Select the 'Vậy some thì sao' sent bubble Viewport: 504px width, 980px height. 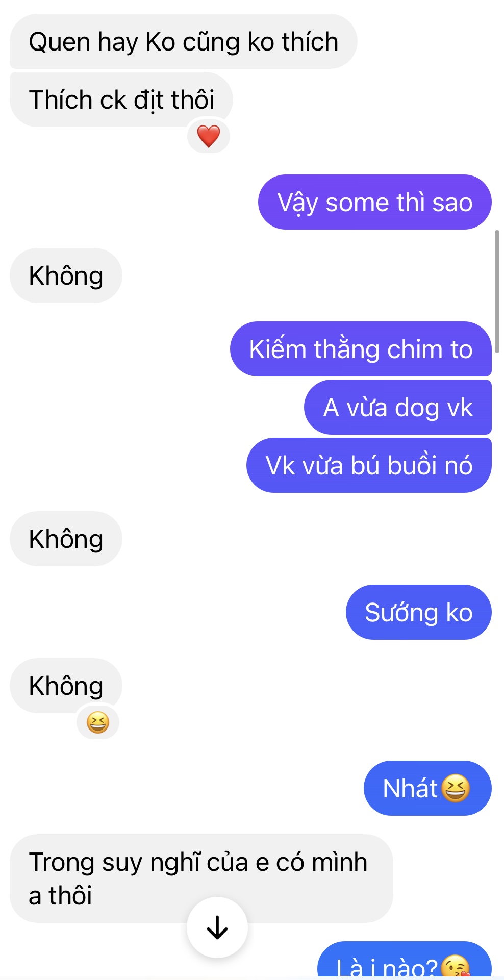[375, 202]
